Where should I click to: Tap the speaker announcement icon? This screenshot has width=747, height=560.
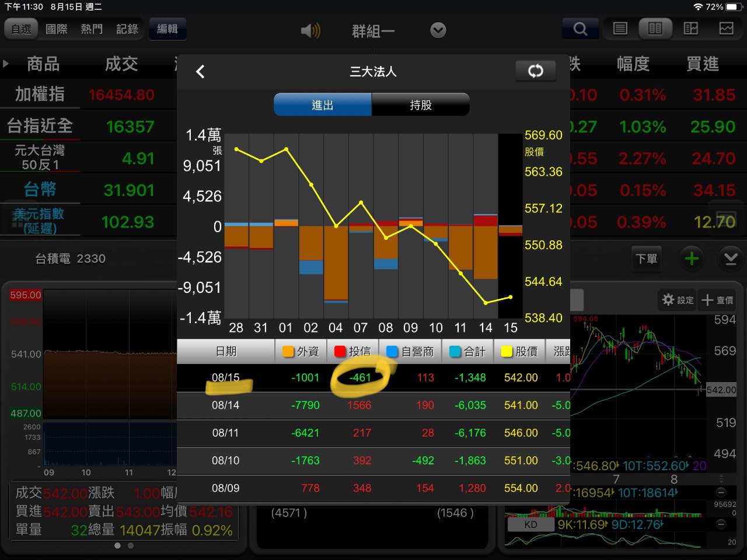coord(310,30)
